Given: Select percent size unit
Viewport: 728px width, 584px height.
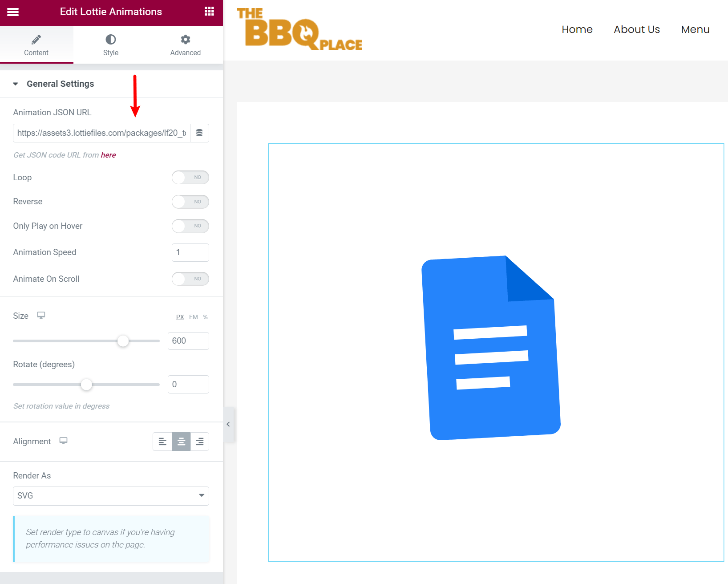Looking at the screenshot, I should [x=206, y=317].
